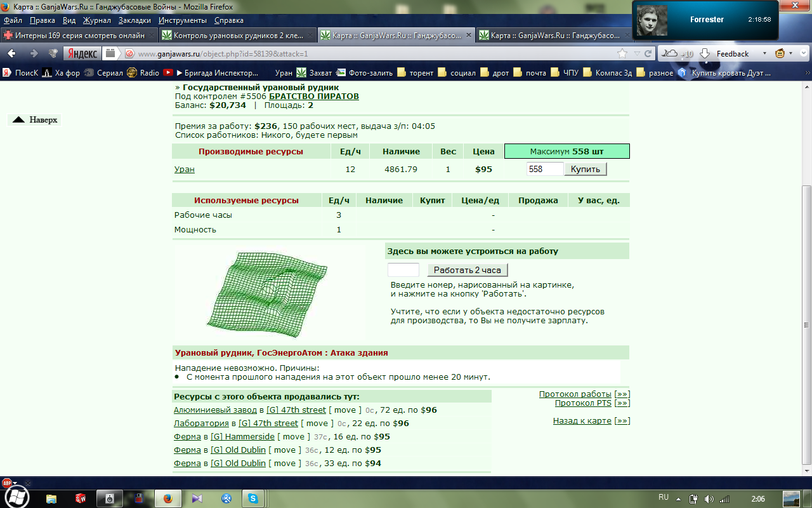Viewport: 812px width, 508px height.
Task: Open the Поиск Yandex bookmark
Action: 20,73
